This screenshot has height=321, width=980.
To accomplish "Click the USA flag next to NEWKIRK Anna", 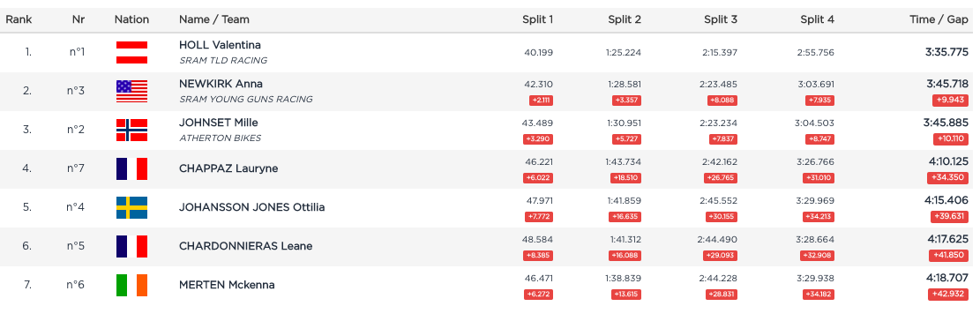I will coord(132,91).
